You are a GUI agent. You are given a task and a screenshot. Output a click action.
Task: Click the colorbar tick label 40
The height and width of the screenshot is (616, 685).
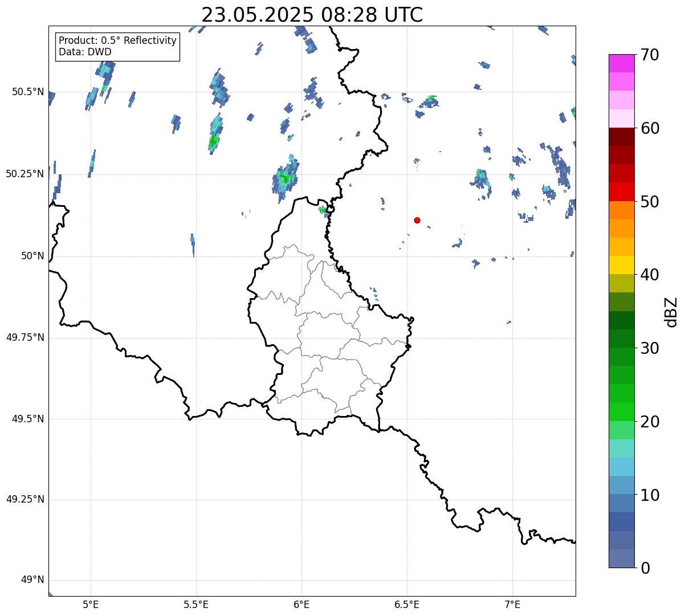(x=650, y=275)
